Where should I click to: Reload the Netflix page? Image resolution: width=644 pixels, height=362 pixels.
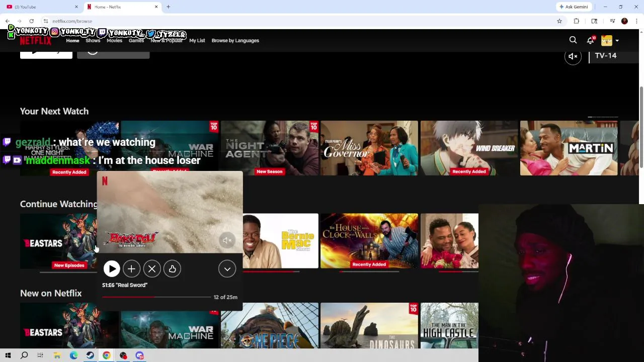pyautogui.click(x=31, y=21)
